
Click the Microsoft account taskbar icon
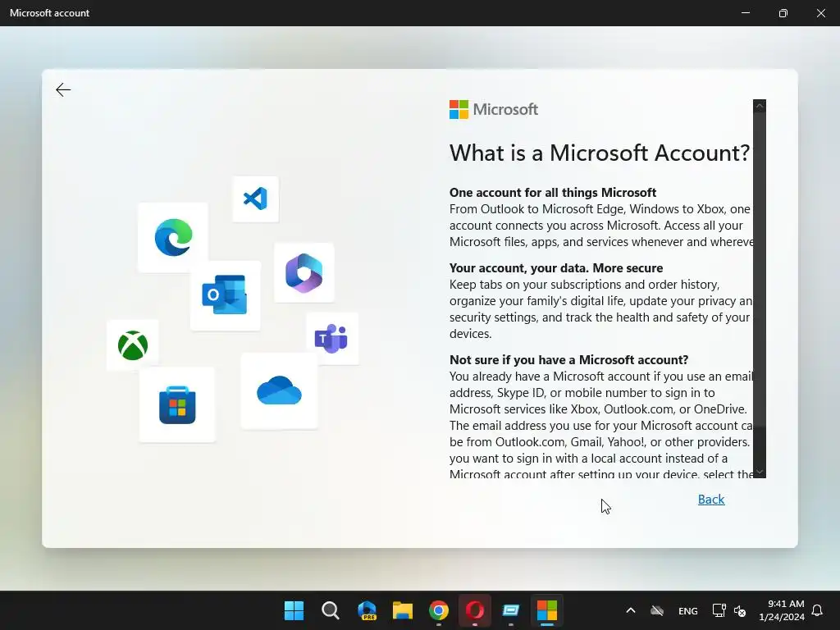tap(547, 610)
